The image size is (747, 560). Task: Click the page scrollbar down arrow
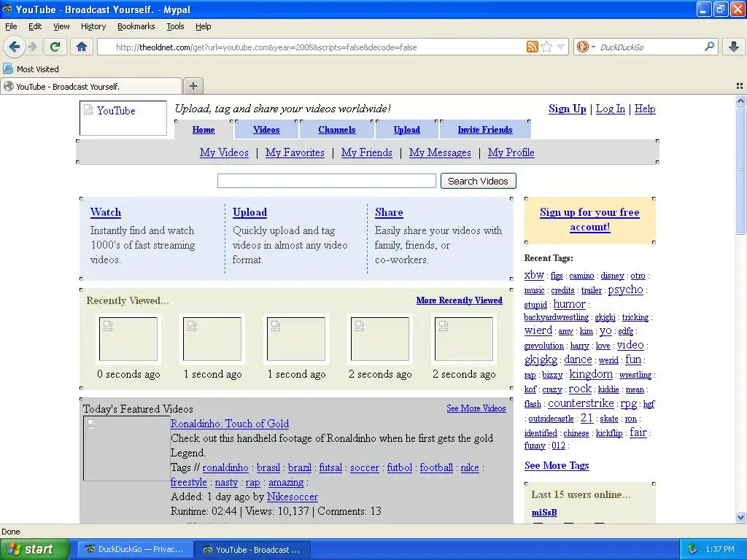click(740, 517)
